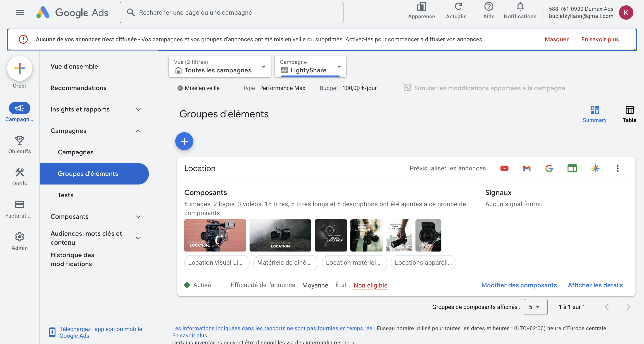This screenshot has height=344, width=644.
Task: Open the Display network preview icon
Action: (572, 168)
